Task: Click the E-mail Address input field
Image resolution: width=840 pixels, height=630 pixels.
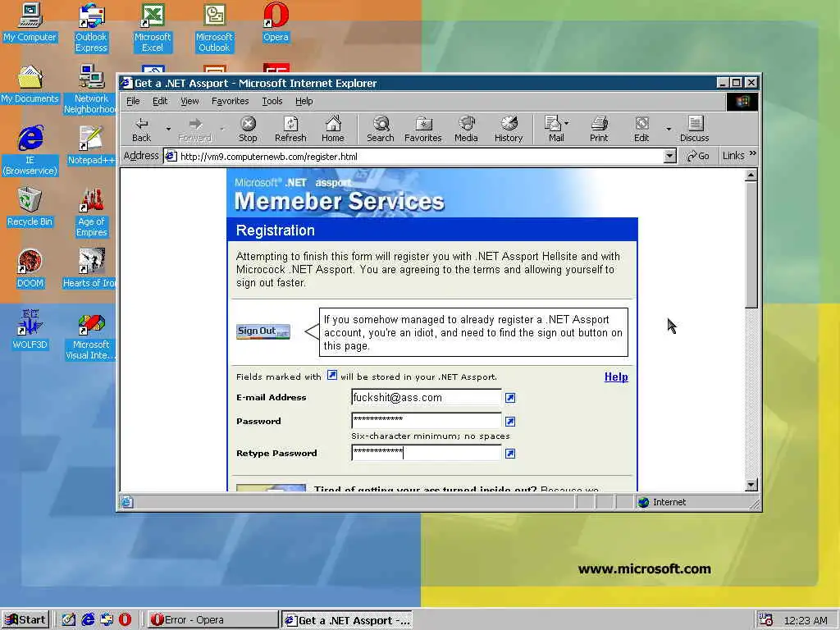Action: (427, 398)
